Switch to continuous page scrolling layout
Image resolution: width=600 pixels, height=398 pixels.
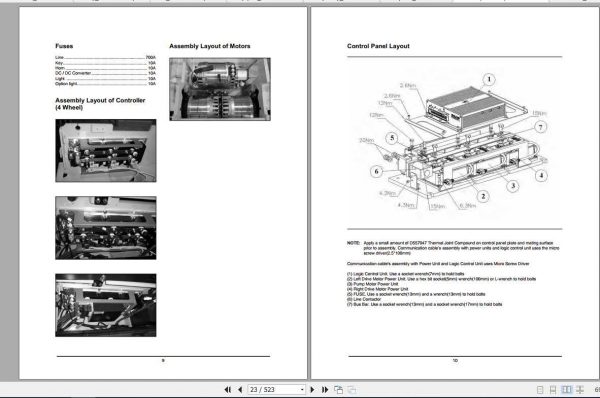point(553,390)
